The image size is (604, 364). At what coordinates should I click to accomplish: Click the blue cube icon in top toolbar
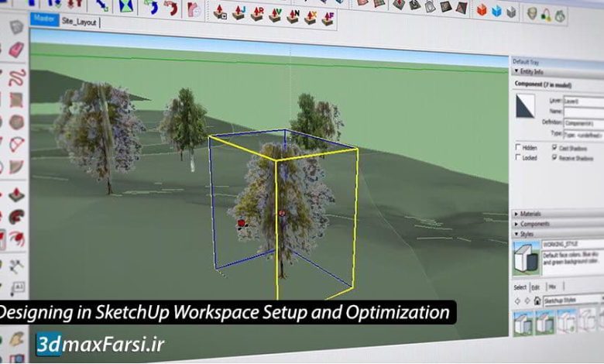coord(496,12)
